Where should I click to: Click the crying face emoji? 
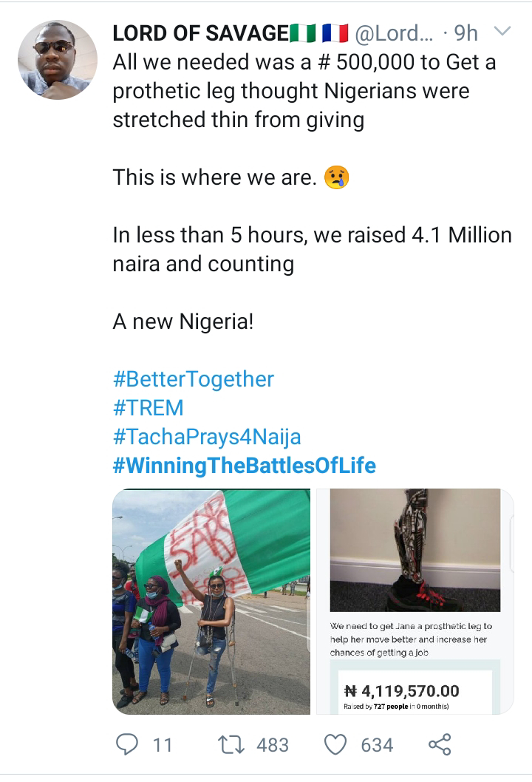pyautogui.click(x=336, y=177)
